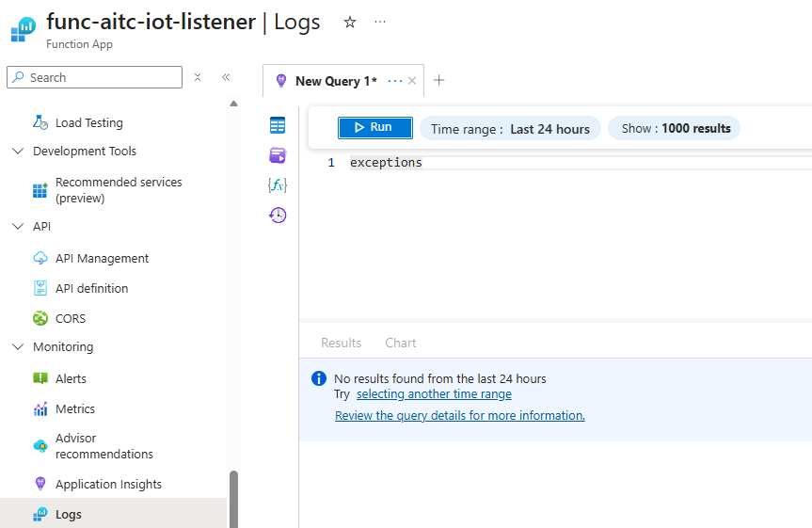Click in the sidebar Search field

95,77
